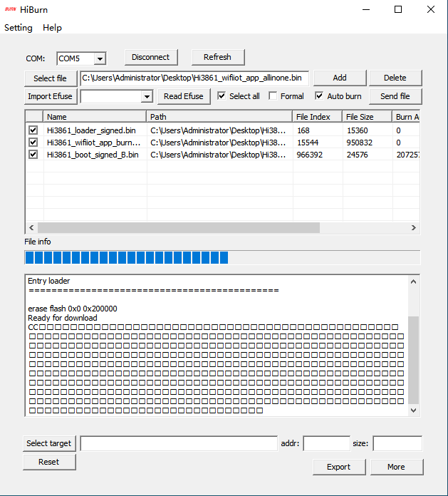Click the Path column header

(219, 117)
